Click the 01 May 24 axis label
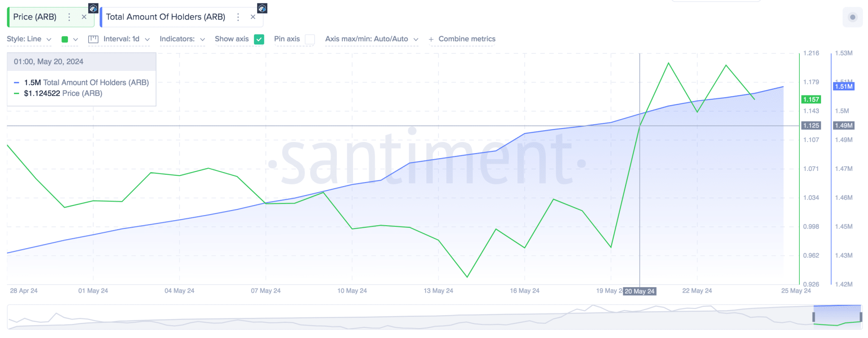The height and width of the screenshot is (338, 868). click(93, 291)
